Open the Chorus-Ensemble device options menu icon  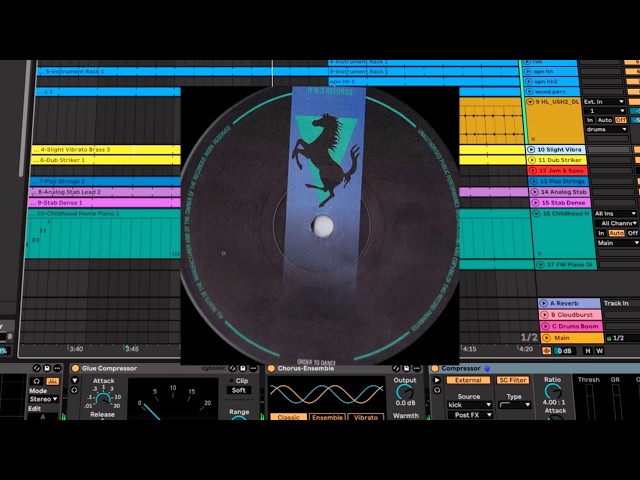pos(417,369)
